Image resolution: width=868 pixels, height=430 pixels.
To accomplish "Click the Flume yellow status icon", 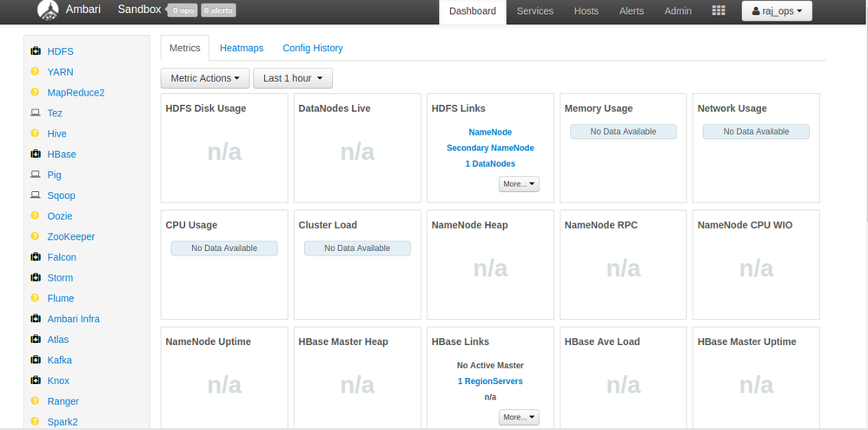I will tap(36, 298).
